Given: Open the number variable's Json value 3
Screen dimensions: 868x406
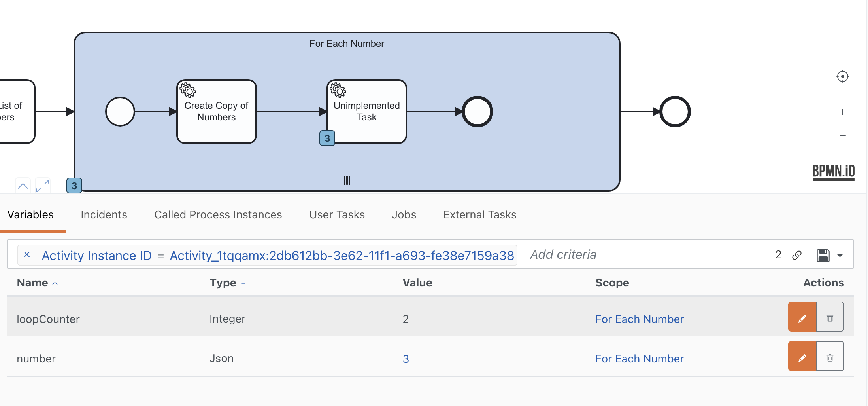Looking at the screenshot, I should 406,359.
